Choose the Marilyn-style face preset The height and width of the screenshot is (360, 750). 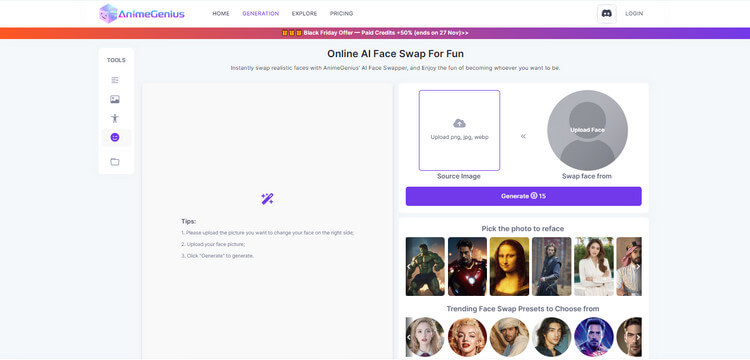coord(467,337)
